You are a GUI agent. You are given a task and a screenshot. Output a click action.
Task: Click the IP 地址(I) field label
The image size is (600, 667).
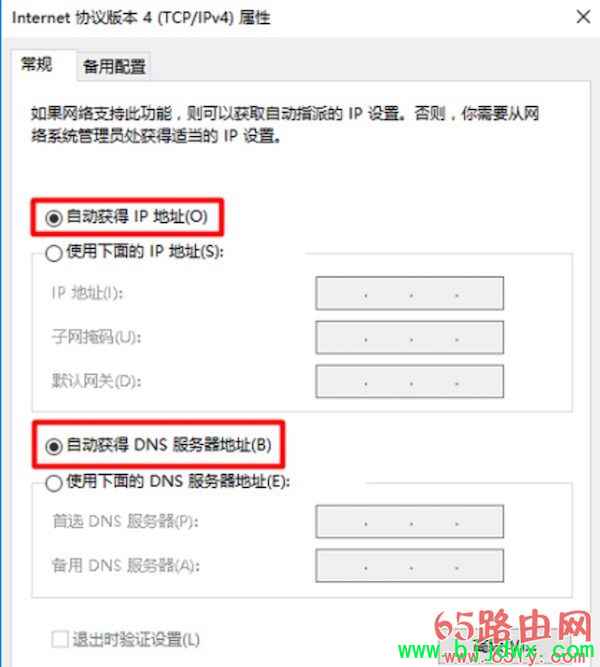(x=87, y=293)
